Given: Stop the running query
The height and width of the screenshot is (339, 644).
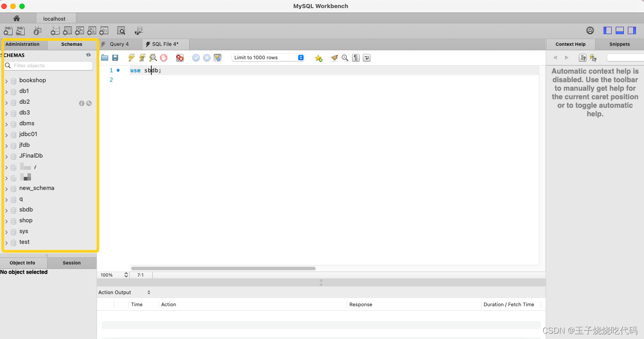Looking at the screenshot, I should pyautogui.click(x=164, y=57).
